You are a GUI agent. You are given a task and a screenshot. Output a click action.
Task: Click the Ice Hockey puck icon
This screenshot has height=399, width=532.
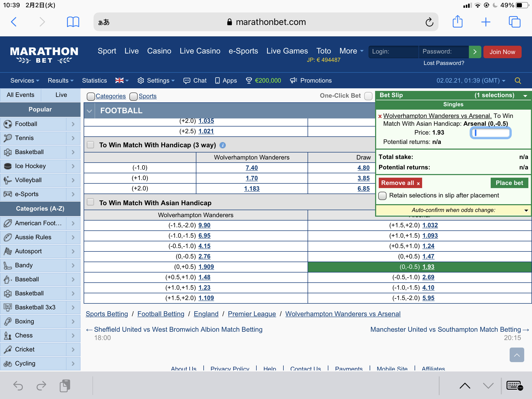pos(8,166)
